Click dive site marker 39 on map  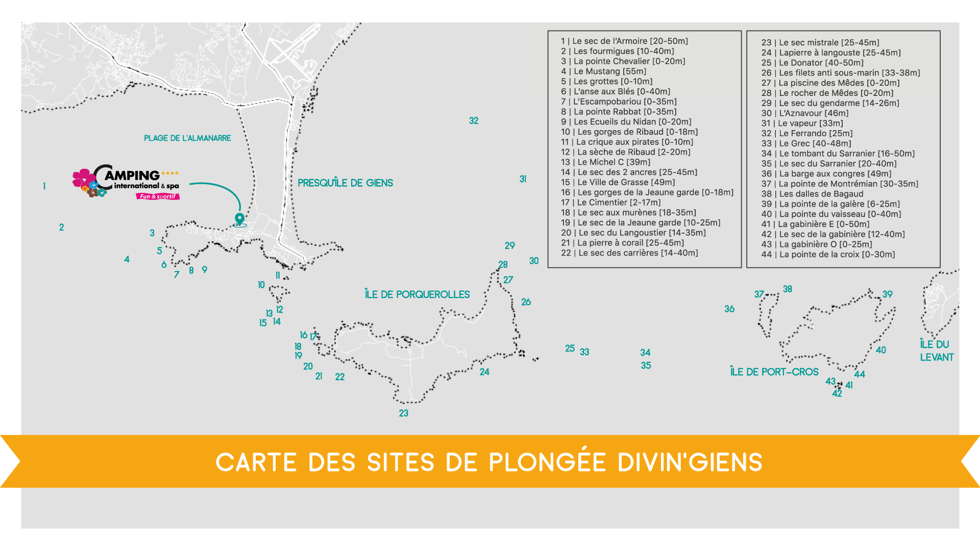pyautogui.click(x=887, y=294)
